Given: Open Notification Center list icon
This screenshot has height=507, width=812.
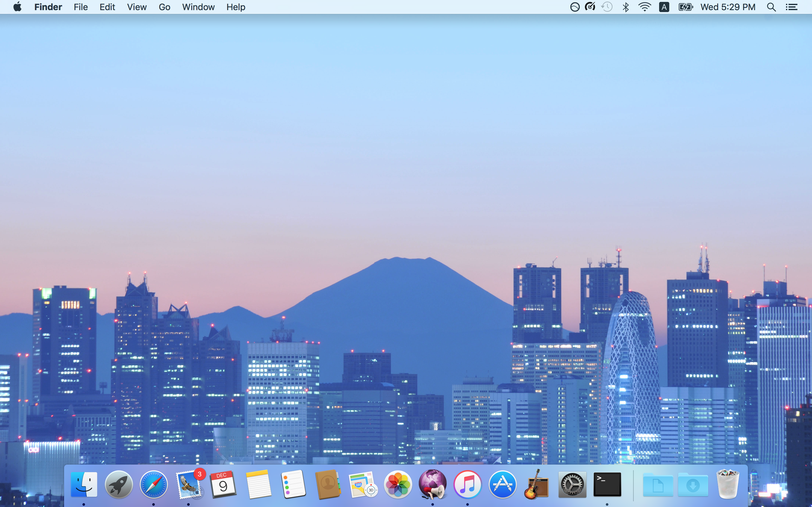Looking at the screenshot, I should pos(791,7).
